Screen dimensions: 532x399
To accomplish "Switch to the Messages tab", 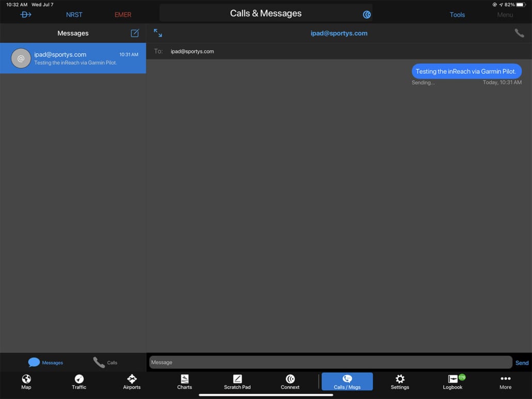I will [45, 362].
